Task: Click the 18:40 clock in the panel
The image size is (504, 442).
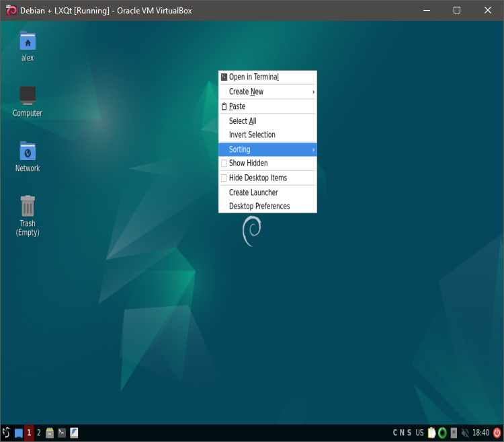Action: 481,433
